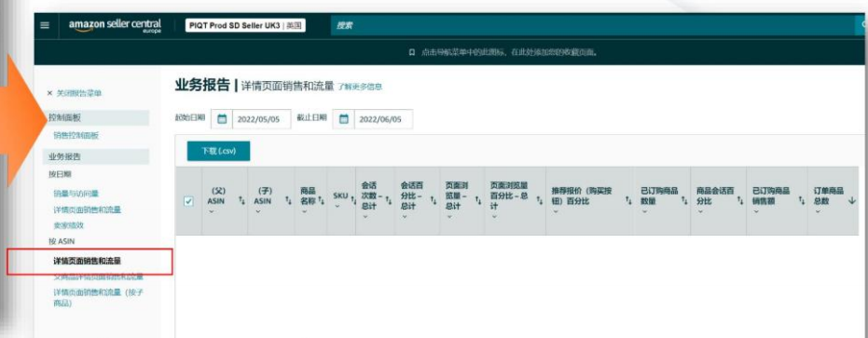Sort by 会话百分比 – 总计 arrows

pos(433,201)
